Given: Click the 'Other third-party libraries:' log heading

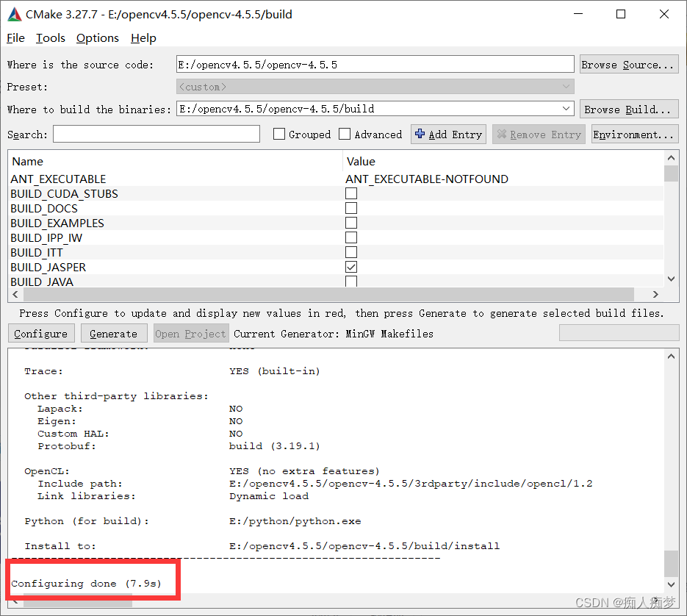Looking at the screenshot, I should (116, 396).
